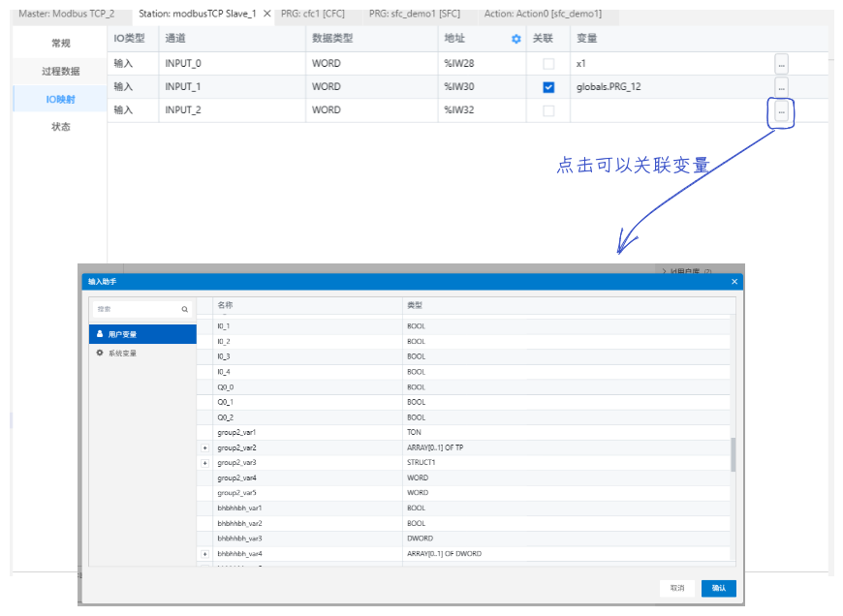Select the bhbhhbh_var1 BOOL variable
This screenshot has width=843, height=616.
point(463,508)
